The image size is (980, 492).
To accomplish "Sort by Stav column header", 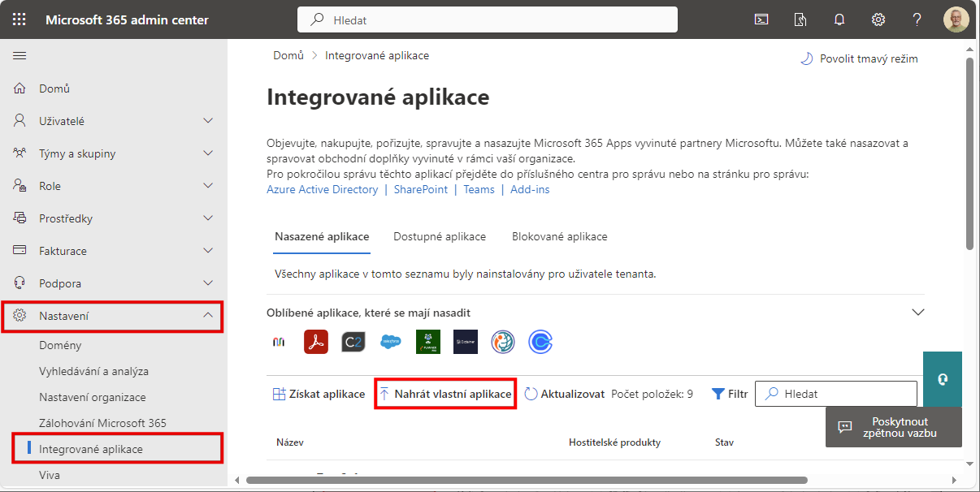I will pyautogui.click(x=724, y=442).
